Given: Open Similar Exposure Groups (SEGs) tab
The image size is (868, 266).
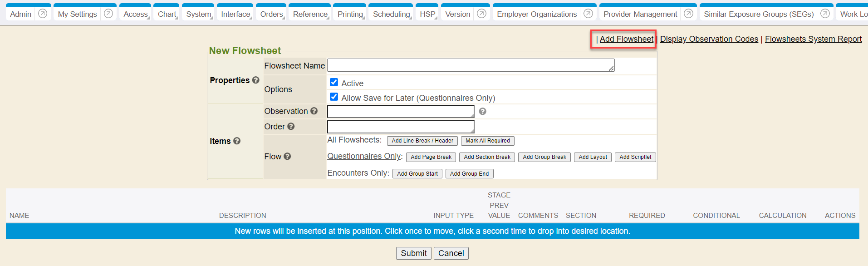Looking at the screenshot, I should click(758, 14).
